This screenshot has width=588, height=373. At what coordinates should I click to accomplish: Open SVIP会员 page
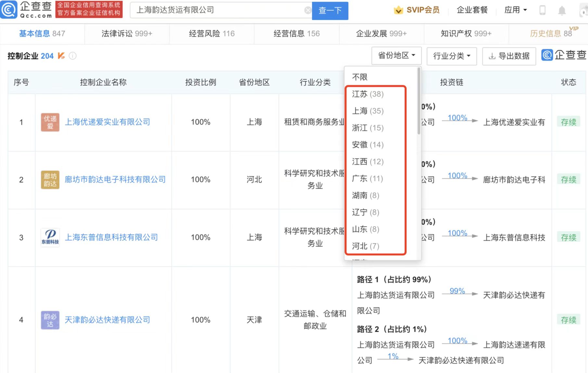pos(423,10)
